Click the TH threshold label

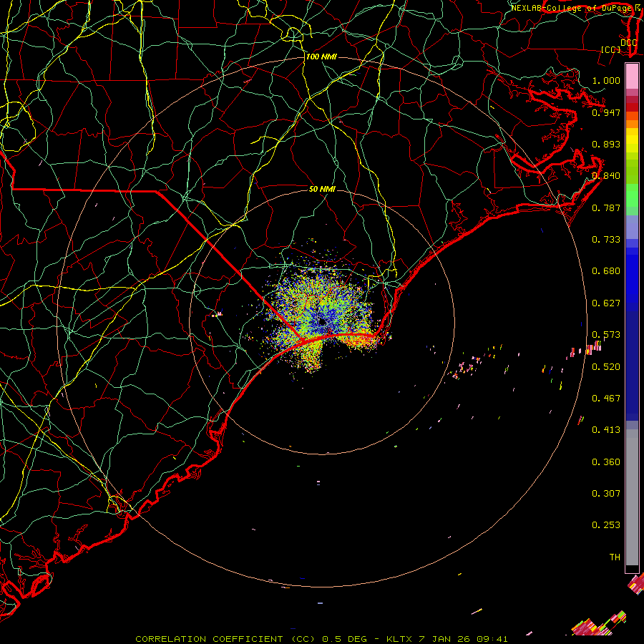click(615, 557)
